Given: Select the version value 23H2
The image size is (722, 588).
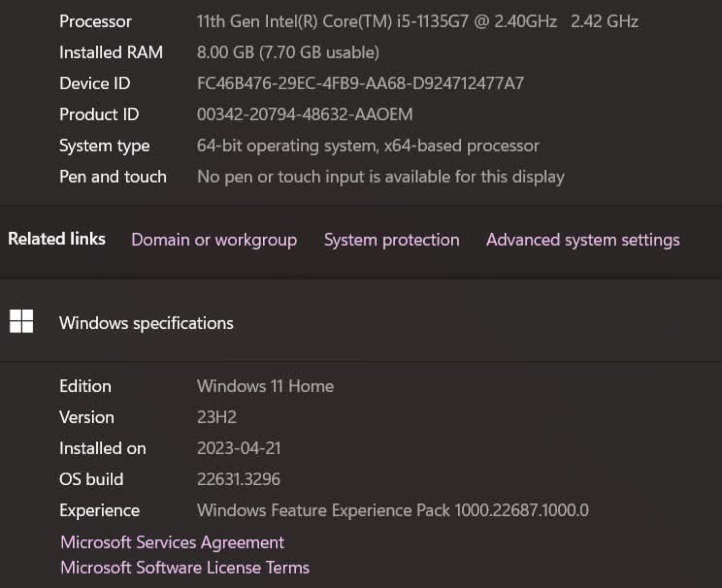Looking at the screenshot, I should (217, 417).
